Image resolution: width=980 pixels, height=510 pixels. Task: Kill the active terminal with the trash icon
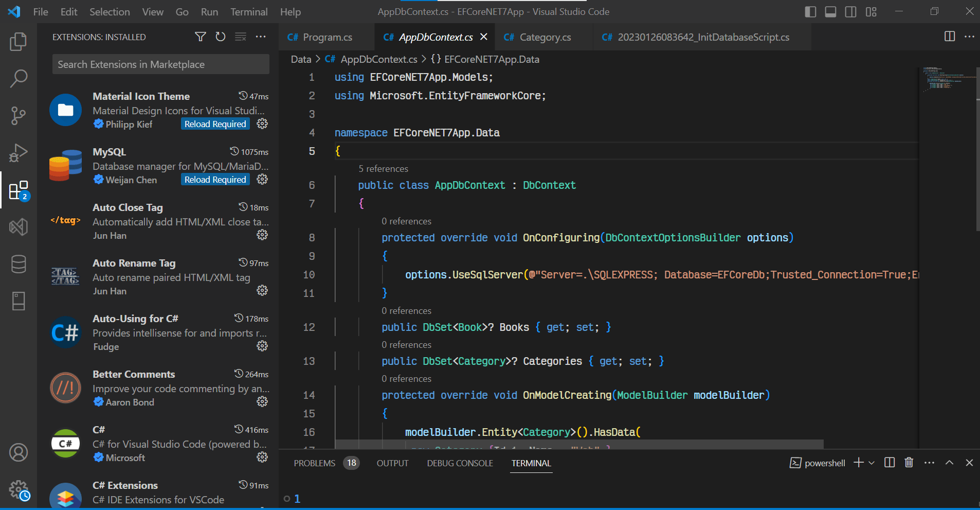pos(908,463)
